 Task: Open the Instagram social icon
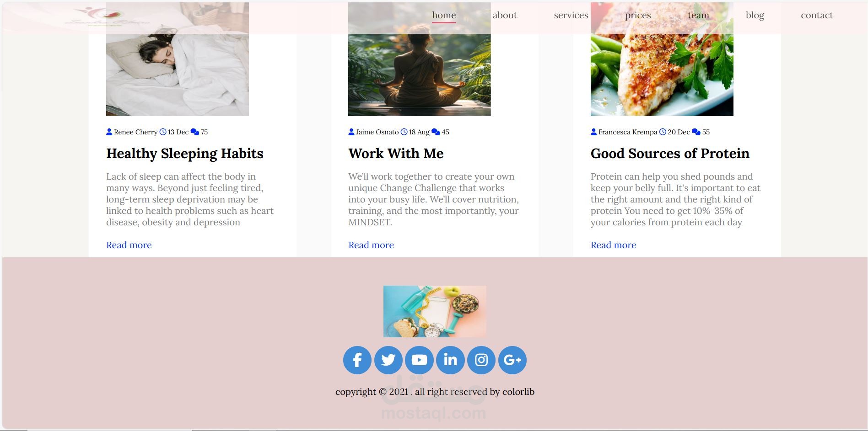481,360
